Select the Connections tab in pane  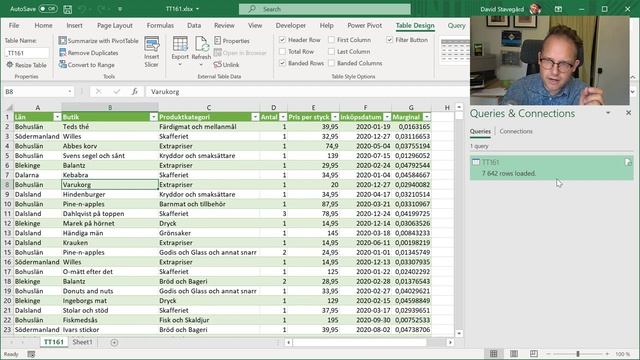point(516,131)
